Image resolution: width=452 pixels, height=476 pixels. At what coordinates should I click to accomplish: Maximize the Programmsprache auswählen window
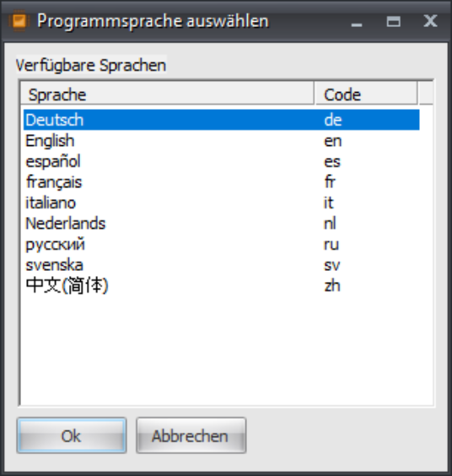click(394, 22)
